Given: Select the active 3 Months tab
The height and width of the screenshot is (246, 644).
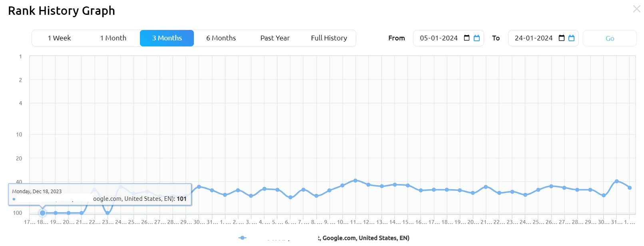Looking at the screenshot, I should pos(167,38).
